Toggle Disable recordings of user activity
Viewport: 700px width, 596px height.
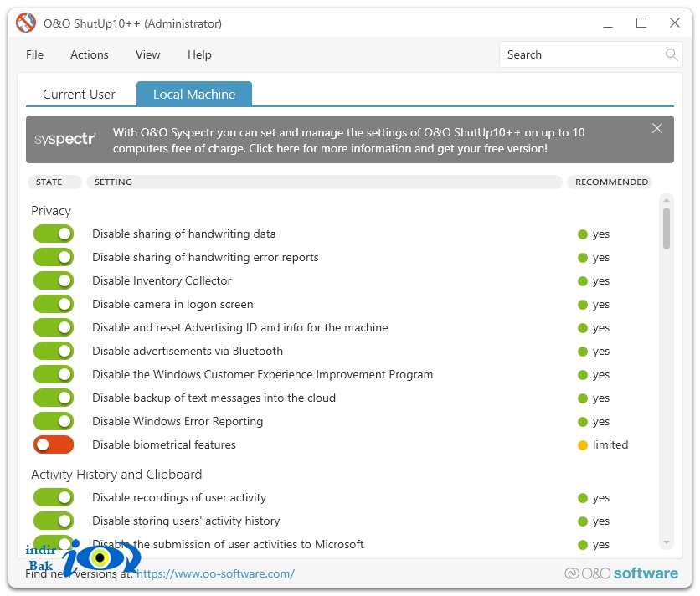pyautogui.click(x=54, y=497)
